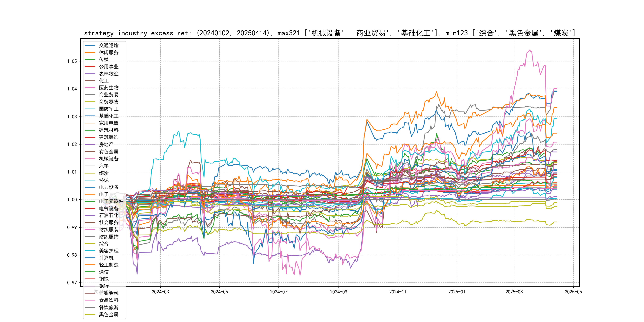Click the 基础化工 legend entry
The width and height of the screenshot is (644, 322).
coord(109,116)
